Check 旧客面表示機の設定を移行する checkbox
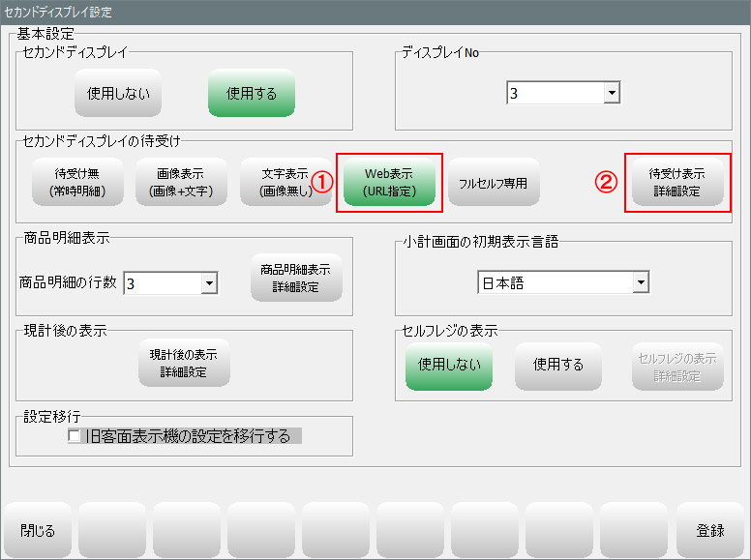751x560 pixels. 75,437
